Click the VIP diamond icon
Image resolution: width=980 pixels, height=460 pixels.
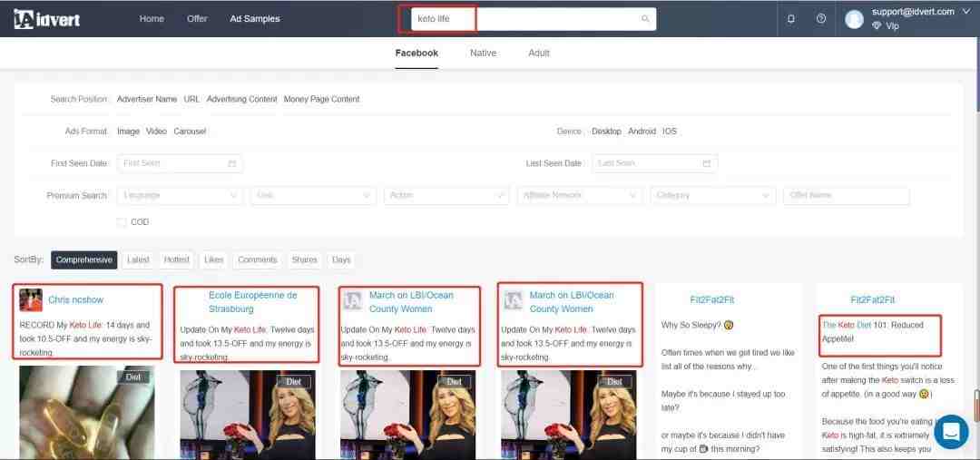(877, 26)
